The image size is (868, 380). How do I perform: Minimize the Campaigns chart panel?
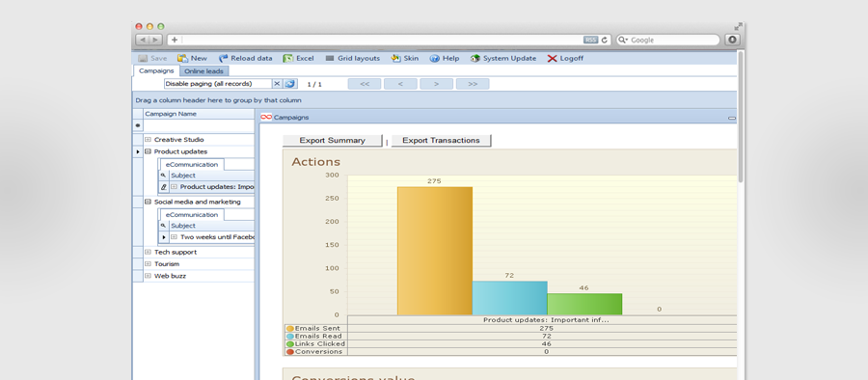[732, 118]
